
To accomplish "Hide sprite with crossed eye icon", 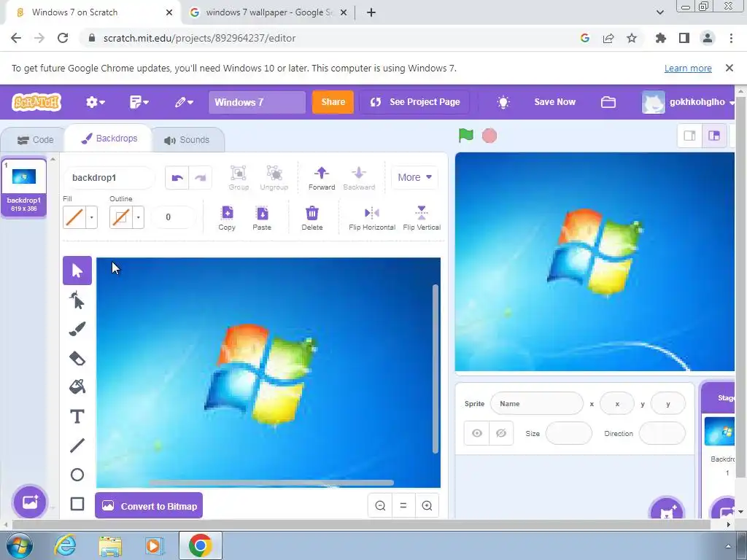I will point(501,433).
